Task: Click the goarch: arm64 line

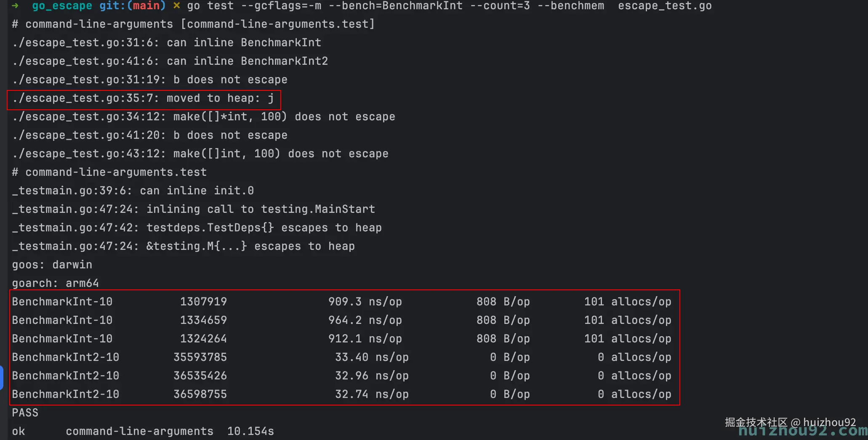Action: (x=55, y=283)
